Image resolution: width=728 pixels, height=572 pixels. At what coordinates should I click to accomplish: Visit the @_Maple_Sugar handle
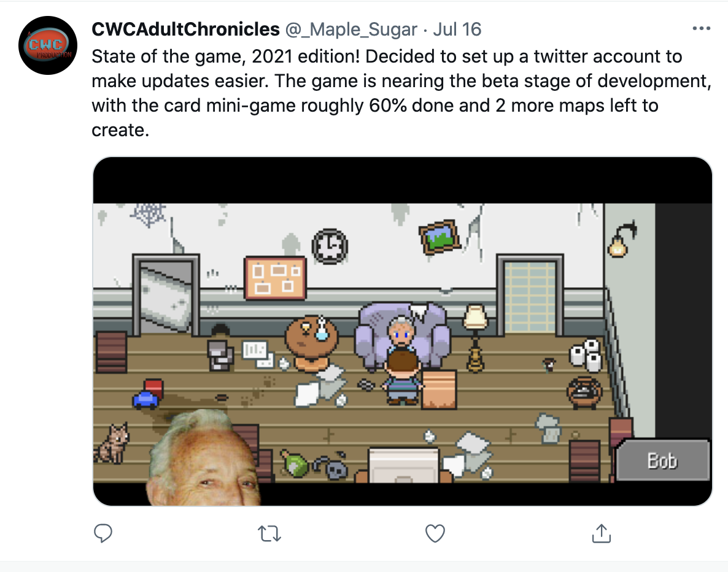(x=352, y=29)
